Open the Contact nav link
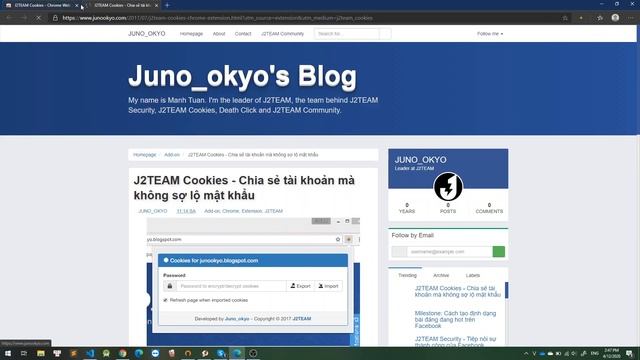The width and height of the screenshot is (640, 360). click(243, 33)
